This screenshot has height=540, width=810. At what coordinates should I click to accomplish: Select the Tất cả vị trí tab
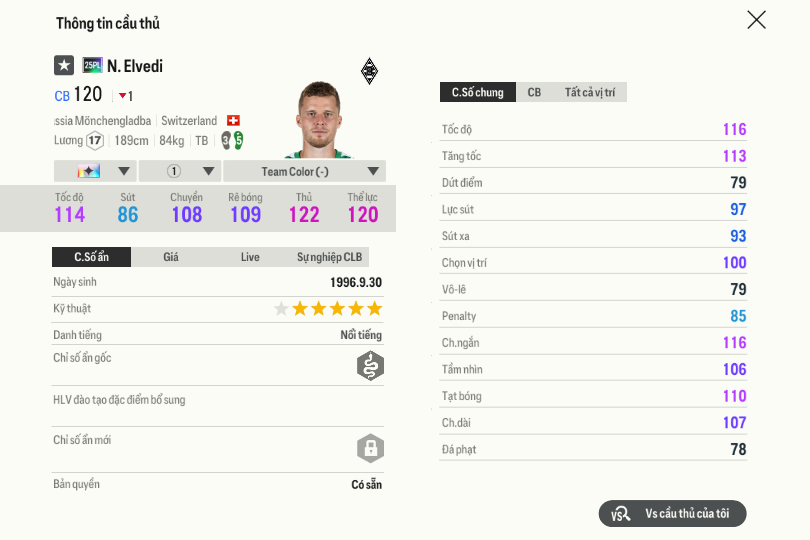[589, 93]
